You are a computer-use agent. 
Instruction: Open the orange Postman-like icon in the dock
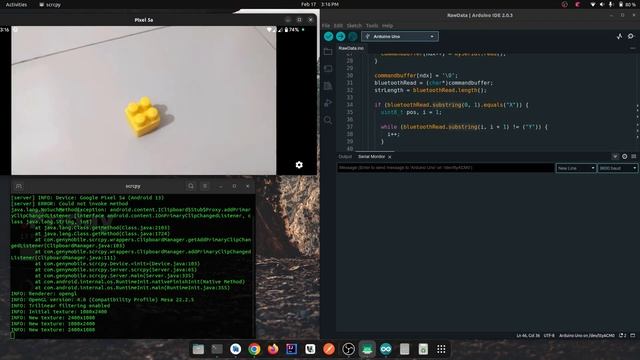click(x=329, y=349)
